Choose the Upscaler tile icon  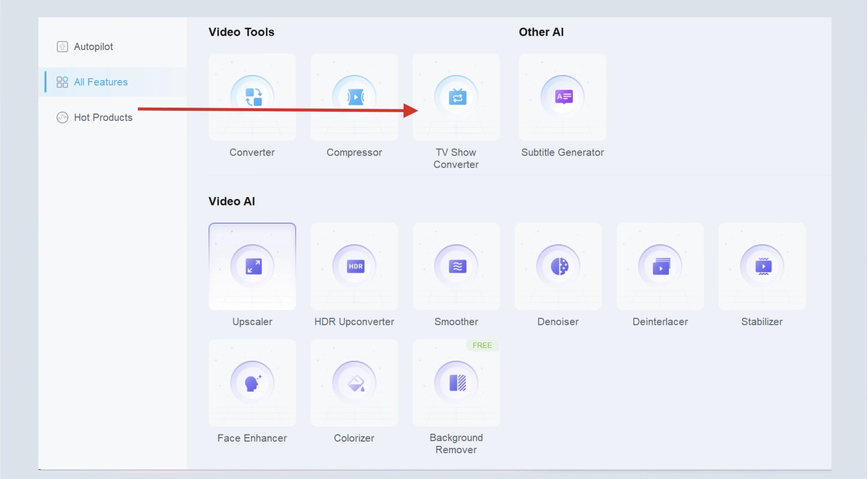(253, 266)
